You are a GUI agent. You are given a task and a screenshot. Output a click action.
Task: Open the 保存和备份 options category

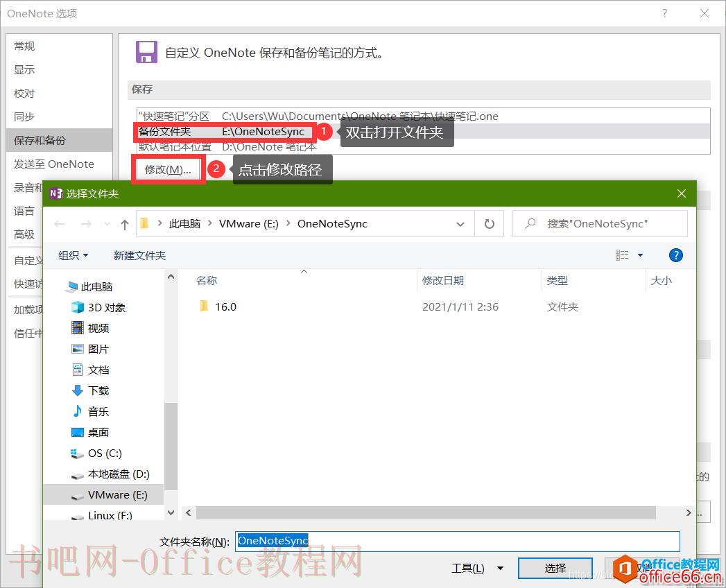pos(59,140)
